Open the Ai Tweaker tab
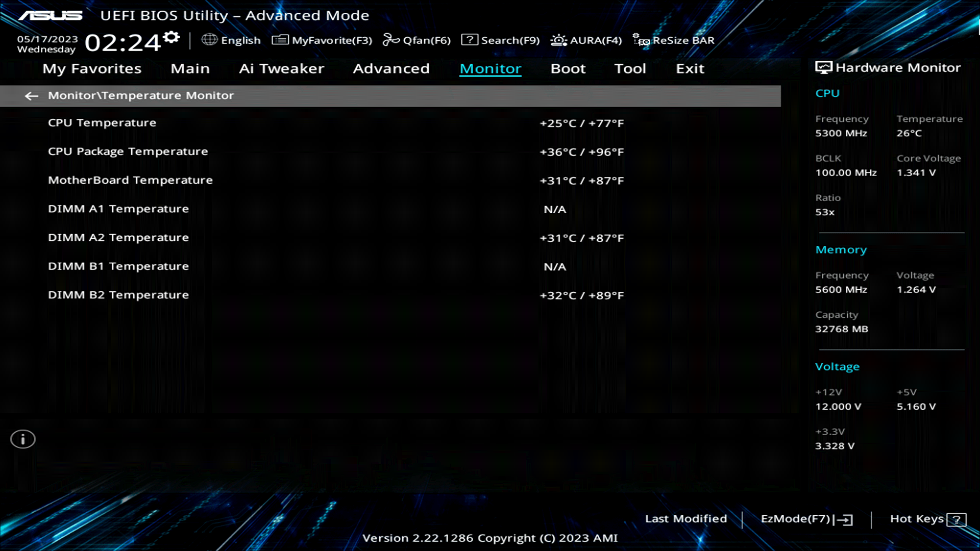The image size is (980, 551). click(282, 68)
